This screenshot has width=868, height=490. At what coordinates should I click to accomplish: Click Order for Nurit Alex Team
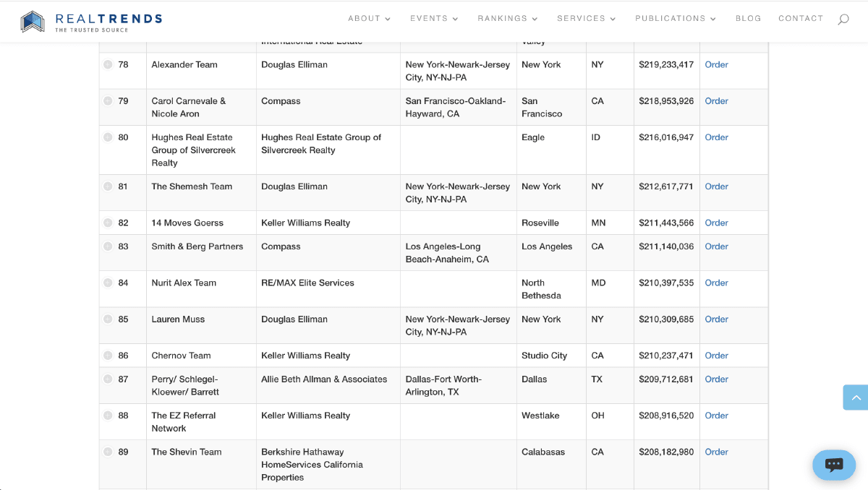click(x=716, y=283)
